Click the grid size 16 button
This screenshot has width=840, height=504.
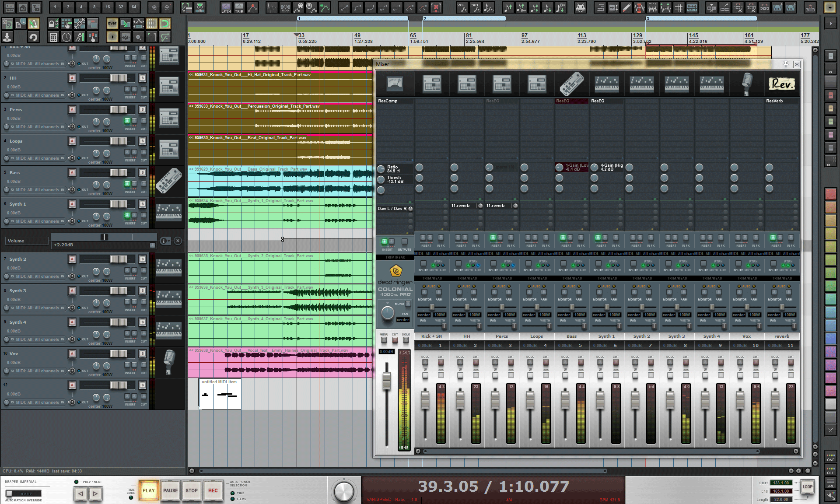tap(108, 7)
